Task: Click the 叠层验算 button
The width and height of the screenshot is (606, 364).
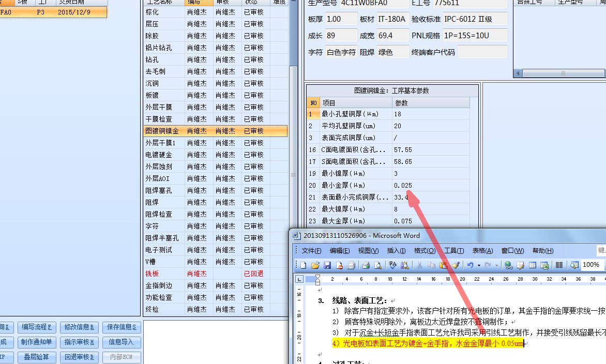Action: tap(36, 357)
